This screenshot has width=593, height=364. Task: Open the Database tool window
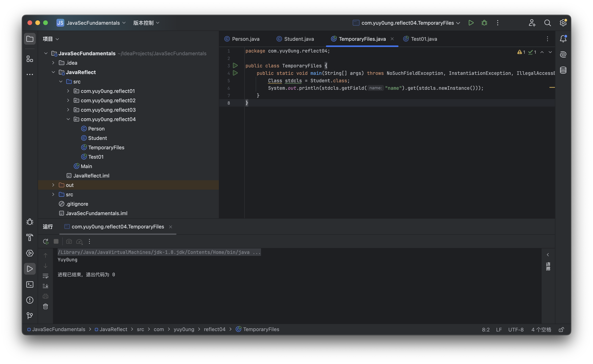click(563, 70)
